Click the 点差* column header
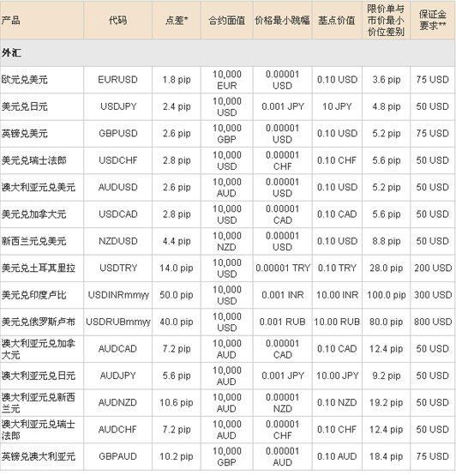The width and height of the screenshot is (456, 476). click(177, 21)
